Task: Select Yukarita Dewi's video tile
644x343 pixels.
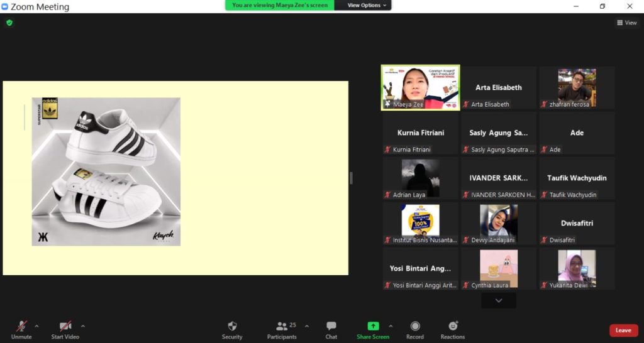Action: point(577,268)
